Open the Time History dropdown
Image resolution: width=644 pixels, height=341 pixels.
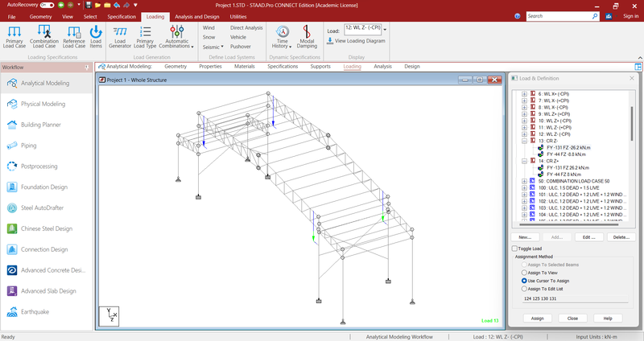coord(283,37)
